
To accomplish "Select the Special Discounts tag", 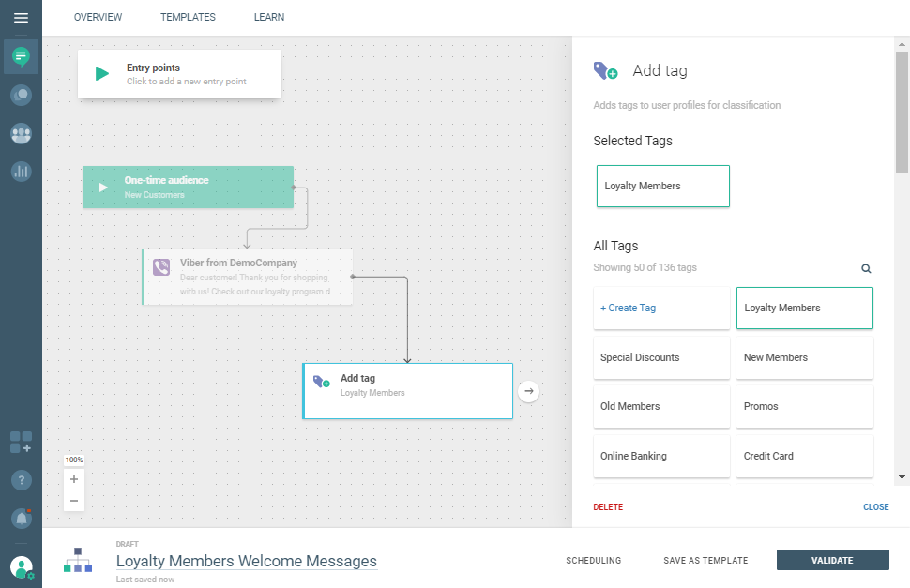I will 661,357.
